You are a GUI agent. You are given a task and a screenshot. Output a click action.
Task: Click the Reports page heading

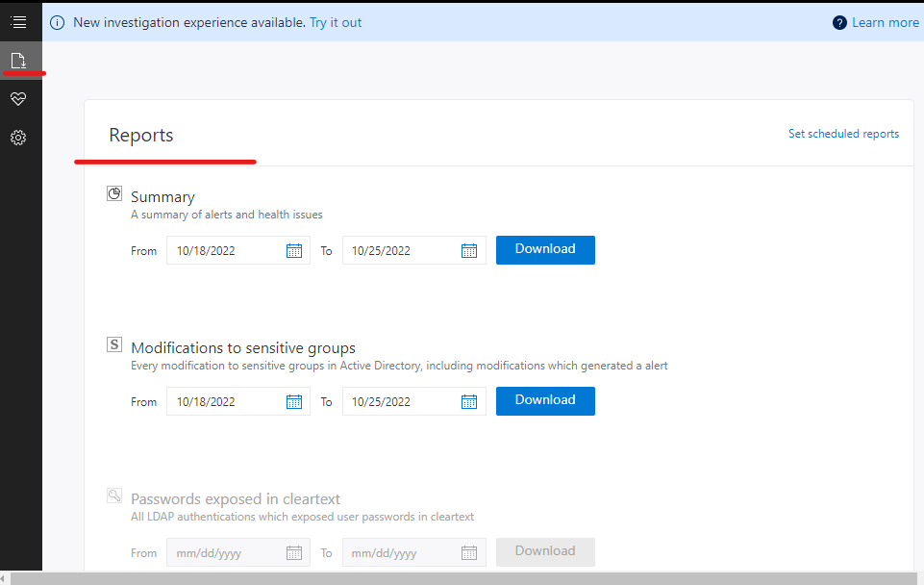140,135
